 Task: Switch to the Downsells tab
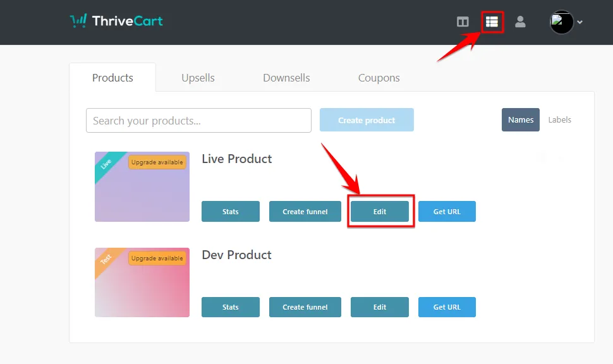[286, 78]
